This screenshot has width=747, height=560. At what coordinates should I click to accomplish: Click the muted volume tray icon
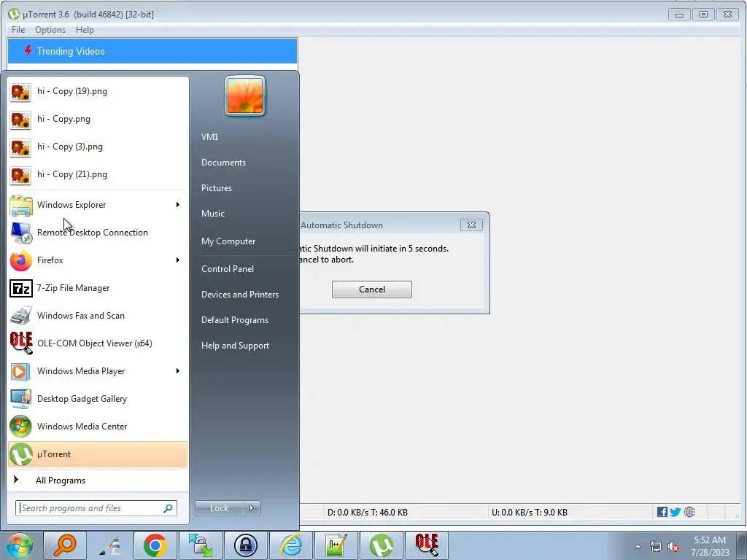tap(673, 547)
